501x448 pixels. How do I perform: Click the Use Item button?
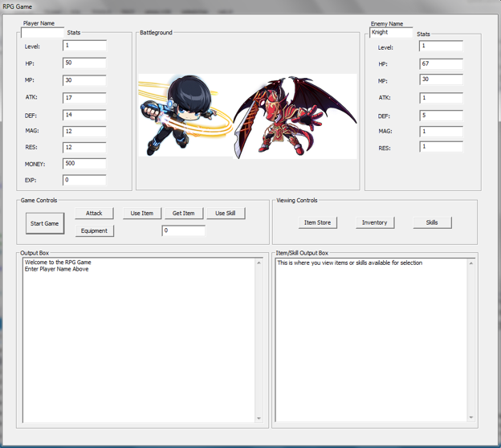click(x=142, y=213)
